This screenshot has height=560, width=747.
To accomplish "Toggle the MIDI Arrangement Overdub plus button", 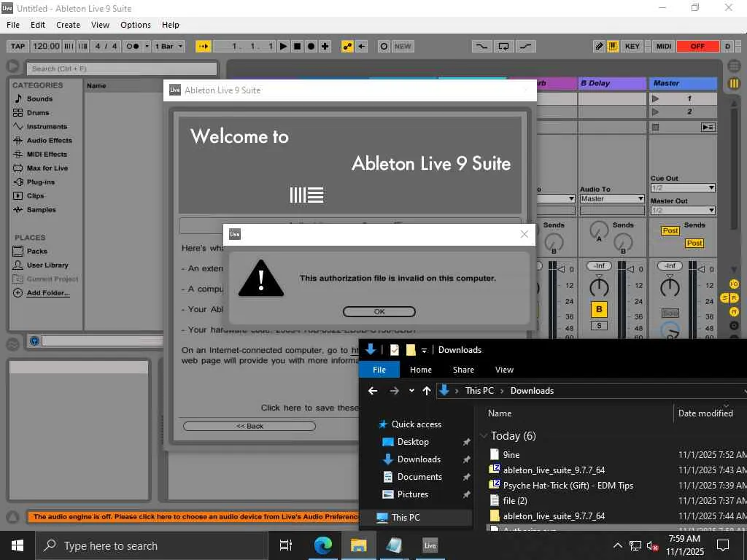I will 325,46.
